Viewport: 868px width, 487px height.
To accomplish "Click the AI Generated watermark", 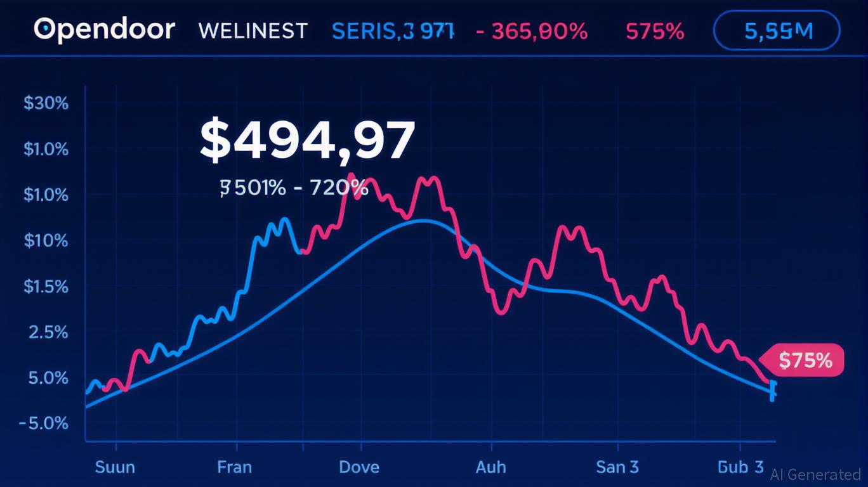I will coord(815,474).
